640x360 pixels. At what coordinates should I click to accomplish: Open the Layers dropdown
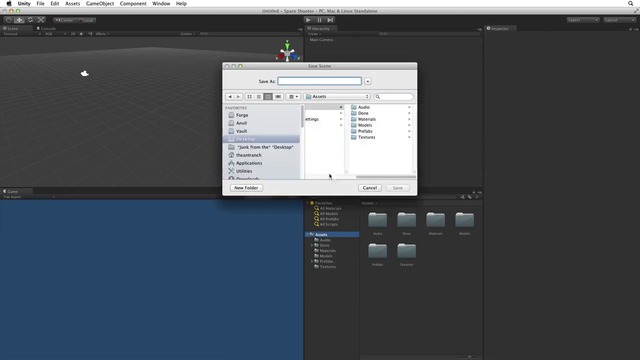pyautogui.click(x=582, y=20)
